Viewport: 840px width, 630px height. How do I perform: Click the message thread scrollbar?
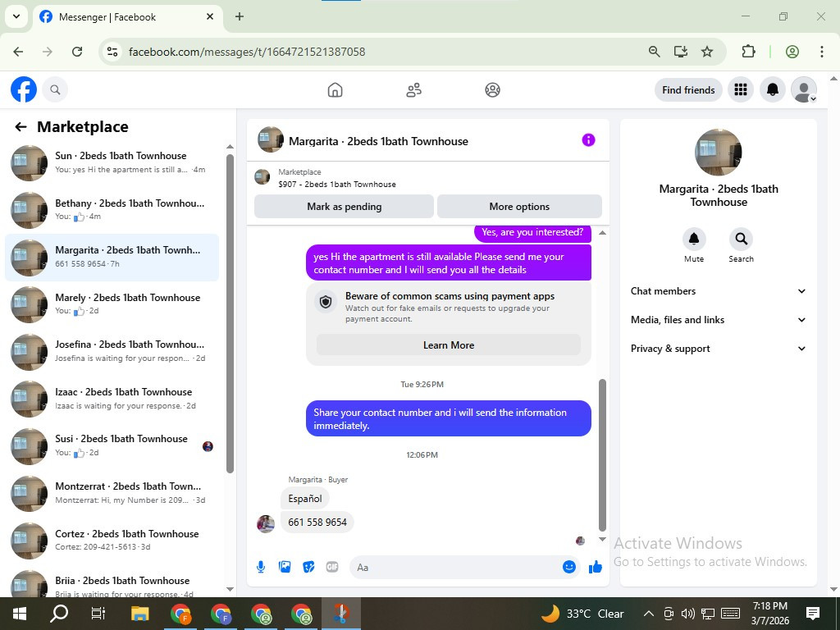[x=602, y=454]
